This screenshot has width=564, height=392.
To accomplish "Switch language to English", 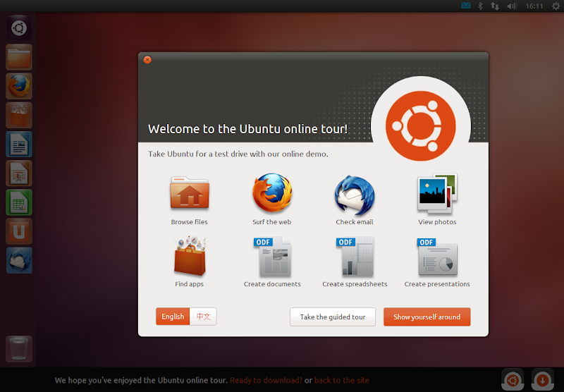I will coord(173,317).
